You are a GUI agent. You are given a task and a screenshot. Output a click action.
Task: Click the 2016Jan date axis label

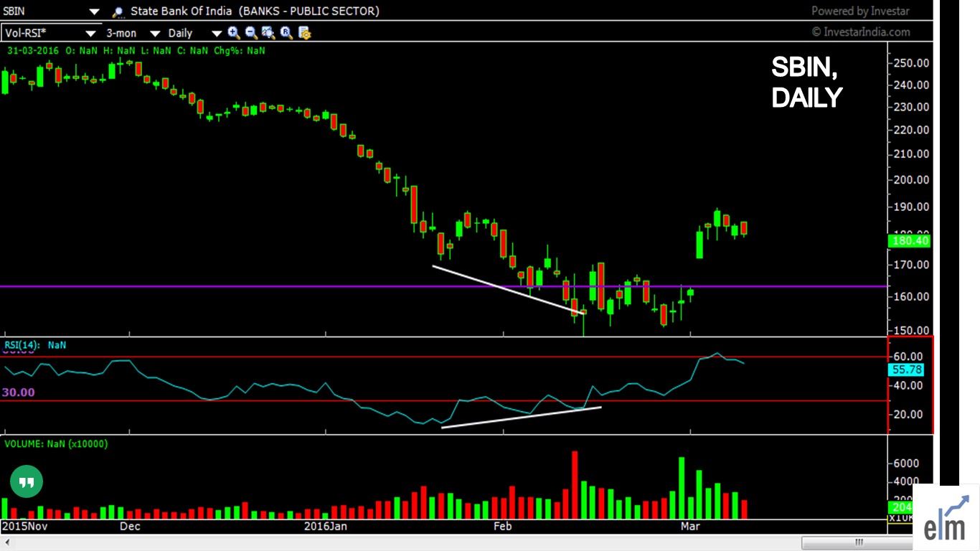click(326, 526)
